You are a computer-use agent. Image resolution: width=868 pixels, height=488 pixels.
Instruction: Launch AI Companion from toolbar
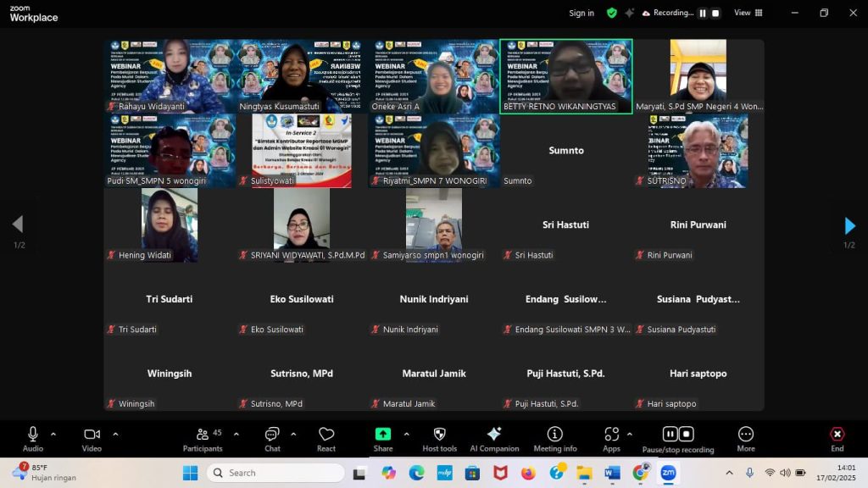click(x=494, y=438)
